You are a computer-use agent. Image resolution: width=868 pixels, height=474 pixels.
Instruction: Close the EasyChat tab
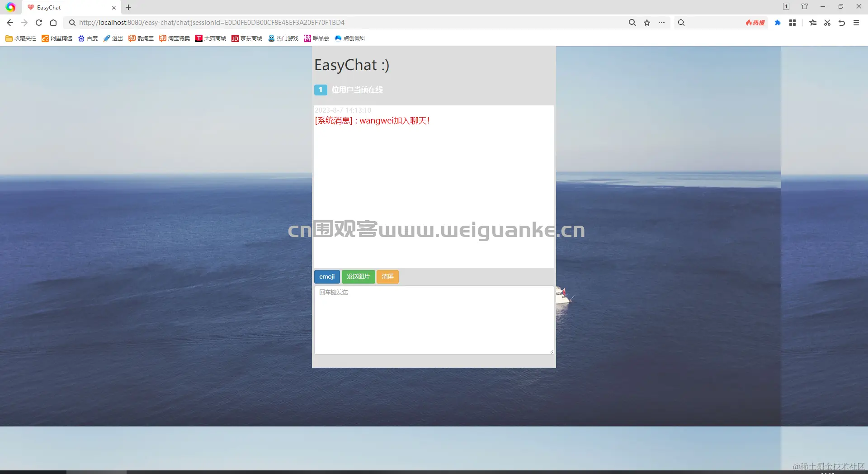pyautogui.click(x=114, y=8)
